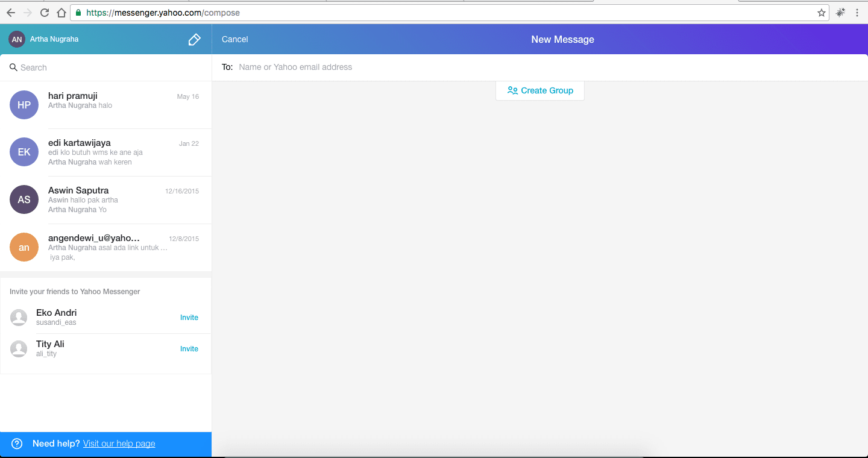Click the browser home icon
868x458 pixels.
tap(61, 13)
